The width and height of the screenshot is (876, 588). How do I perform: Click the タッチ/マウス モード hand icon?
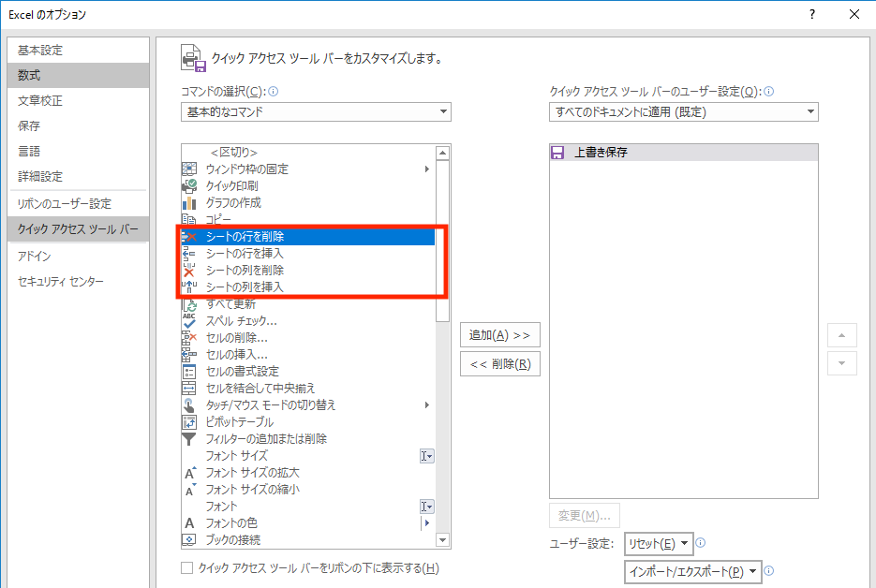point(189,404)
